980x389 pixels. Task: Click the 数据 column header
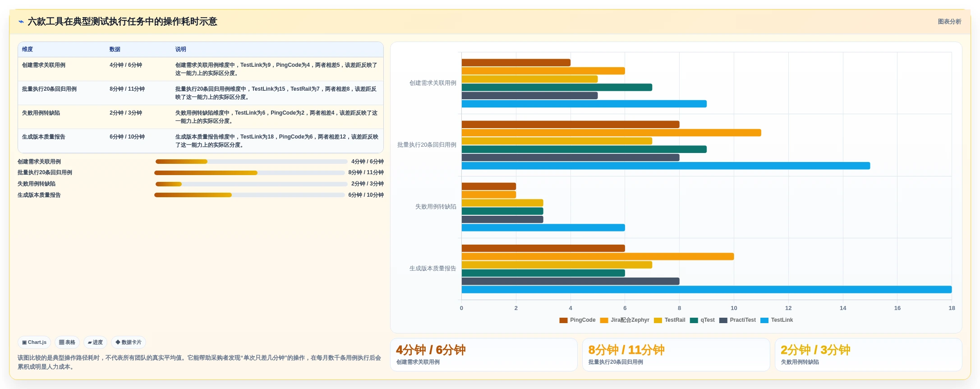(115, 50)
